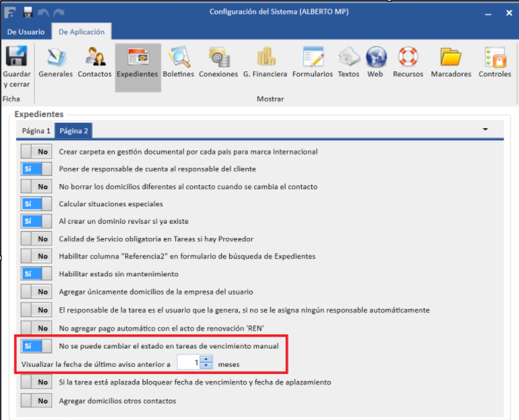Increase months value with up arrow
Image resolution: width=519 pixels, height=420 pixels.
tap(206, 360)
